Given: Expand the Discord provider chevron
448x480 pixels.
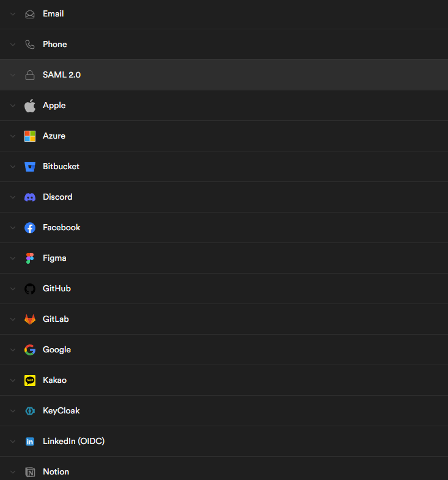Looking at the screenshot, I should point(13,197).
